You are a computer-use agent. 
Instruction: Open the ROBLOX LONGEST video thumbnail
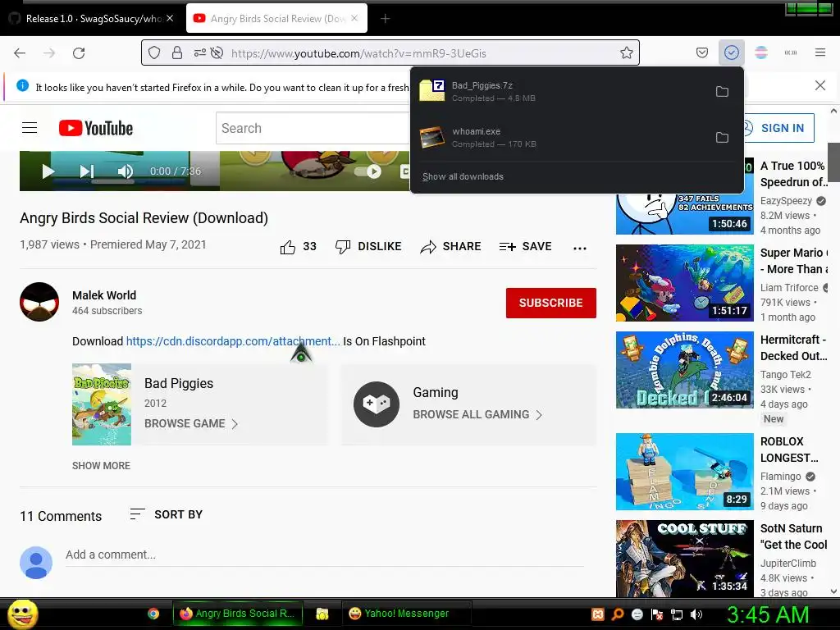click(x=685, y=472)
